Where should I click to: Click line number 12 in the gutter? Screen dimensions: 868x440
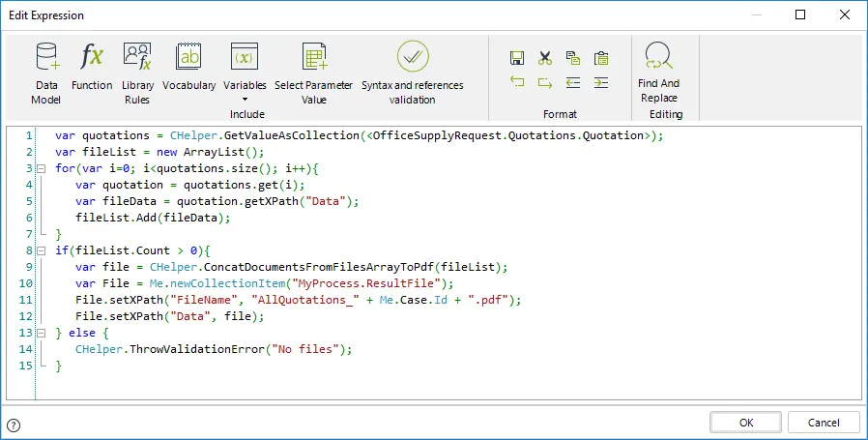pos(27,316)
